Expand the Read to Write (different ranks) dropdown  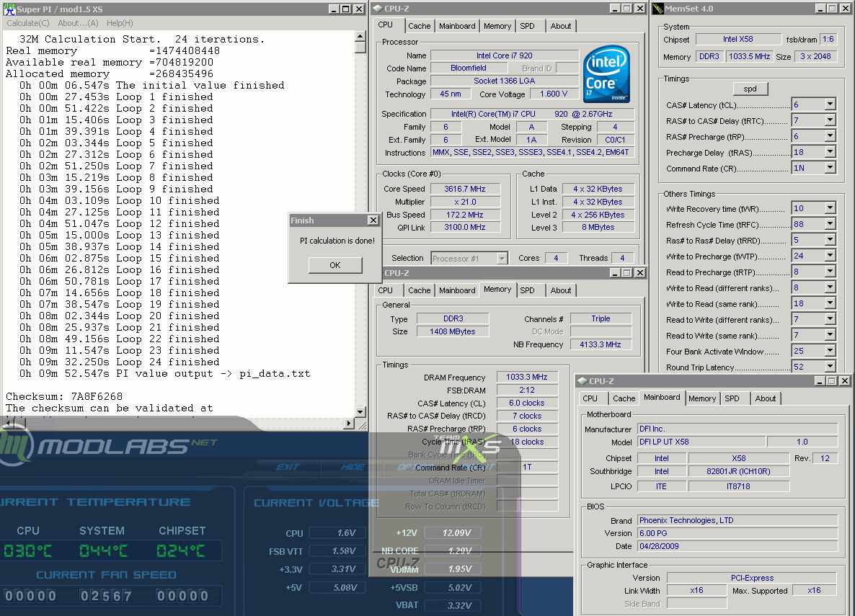click(830, 319)
